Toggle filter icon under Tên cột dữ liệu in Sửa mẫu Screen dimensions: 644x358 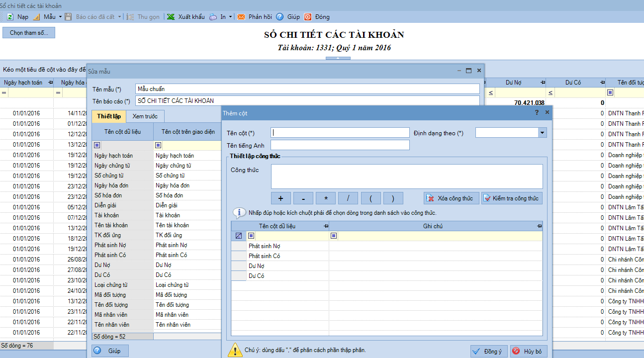click(x=97, y=145)
